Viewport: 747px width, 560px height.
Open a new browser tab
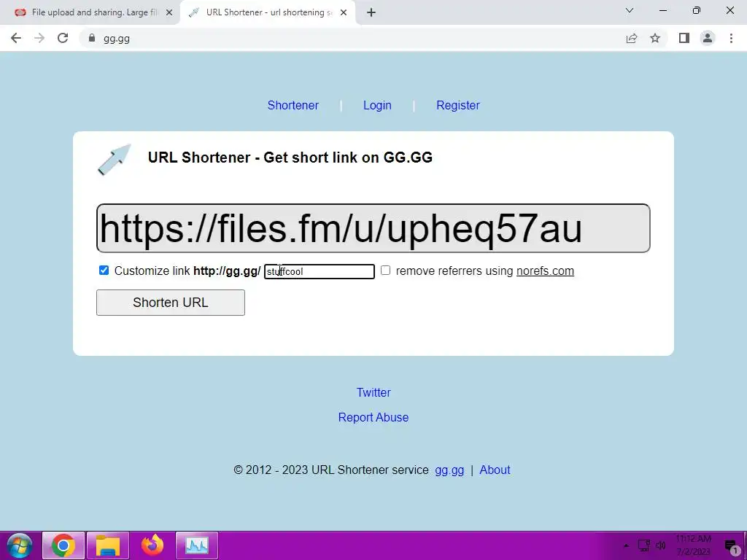371,12
